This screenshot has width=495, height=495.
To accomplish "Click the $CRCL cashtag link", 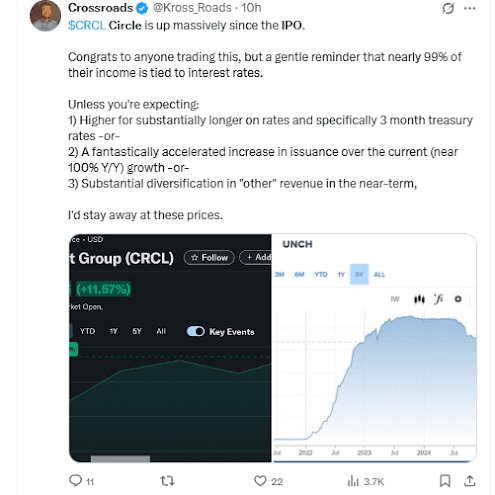I will pyautogui.click(x=87, y=25).
